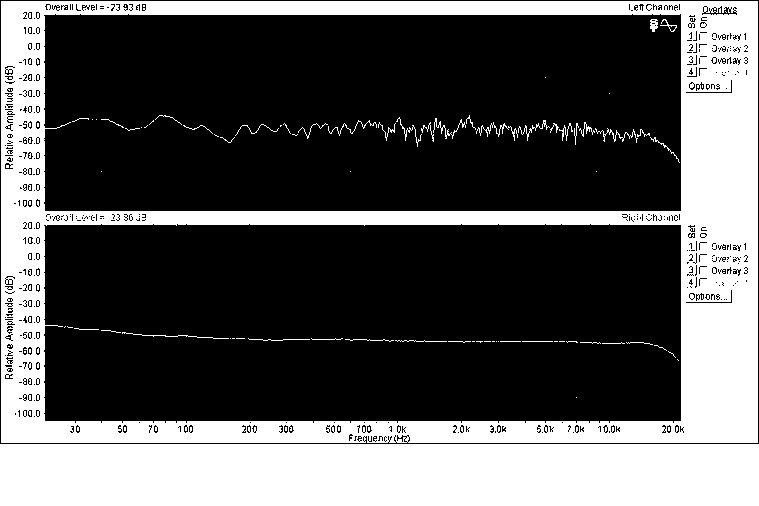
Task: Click the sine wave icon in Left Channel plot
Action: pos(669,25)
